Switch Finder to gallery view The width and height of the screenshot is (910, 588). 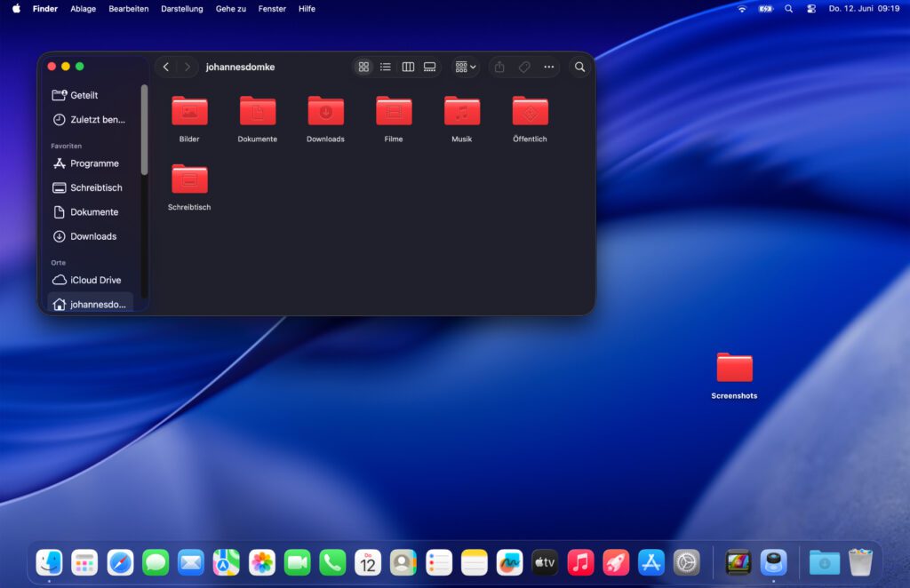click(x=429, y=67)
